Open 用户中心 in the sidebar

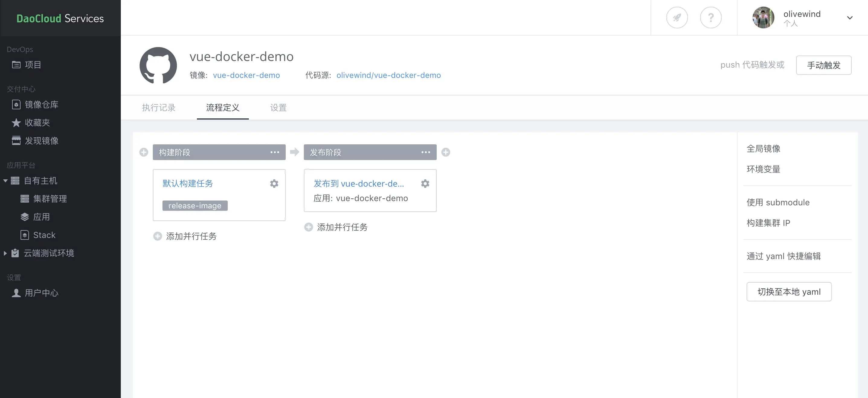pos(41,293)
